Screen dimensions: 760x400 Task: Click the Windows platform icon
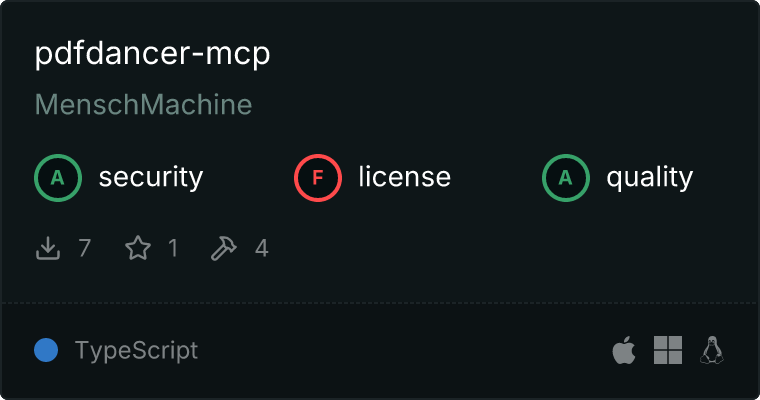[x=668, y=350]
